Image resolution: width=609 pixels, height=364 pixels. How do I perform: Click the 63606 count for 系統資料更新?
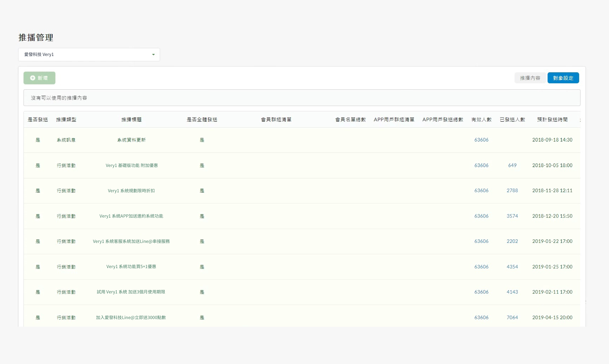click(481, 140)
